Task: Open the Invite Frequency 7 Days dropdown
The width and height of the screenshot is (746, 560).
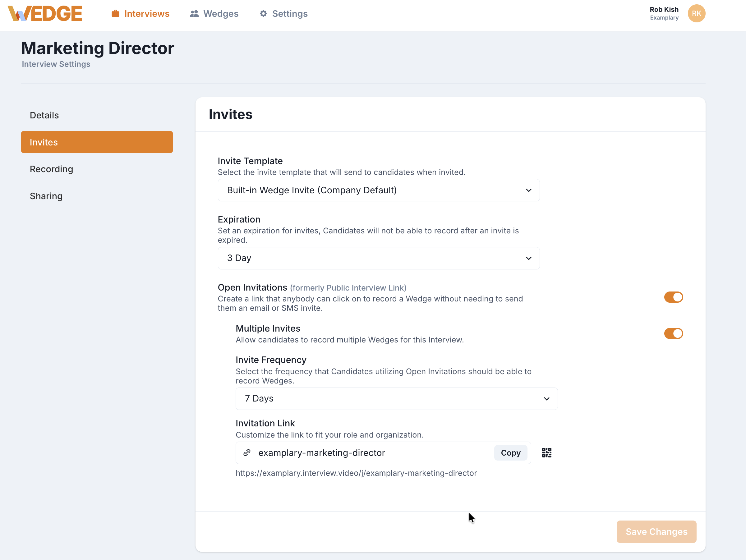Action: pyautogui.click(x=396, y=399)
